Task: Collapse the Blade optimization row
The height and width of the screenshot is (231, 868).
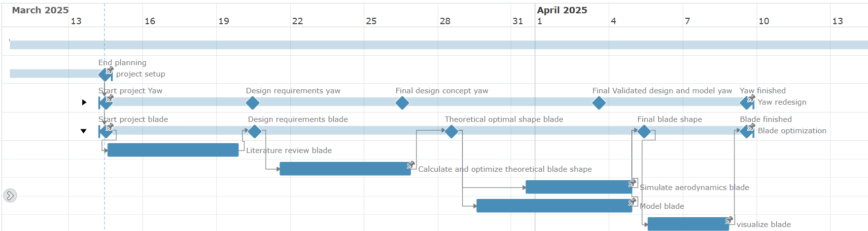Action: [84, 131]
